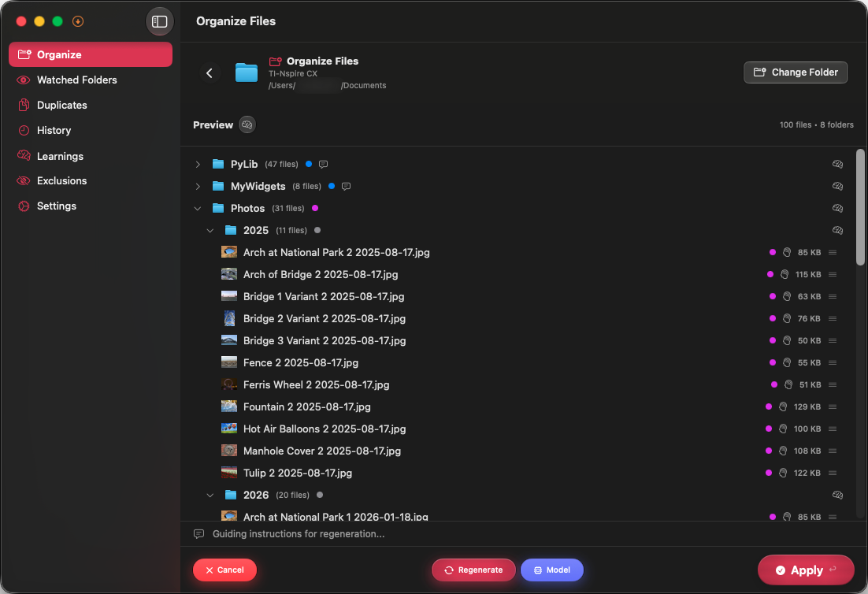The image size is (868, 594).
Task: Click the gray dot next to 2026 folder
Action: [x=320, y=495]
